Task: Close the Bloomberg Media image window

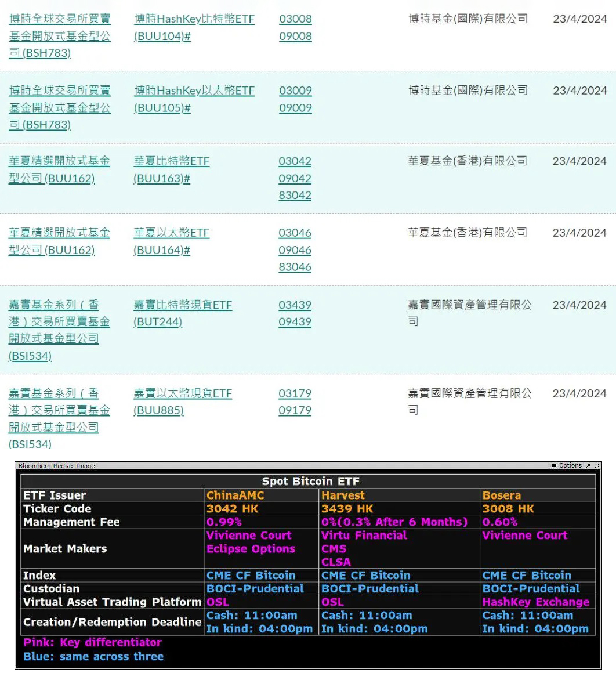Action: pyautogui.click(x=597, y=465)
